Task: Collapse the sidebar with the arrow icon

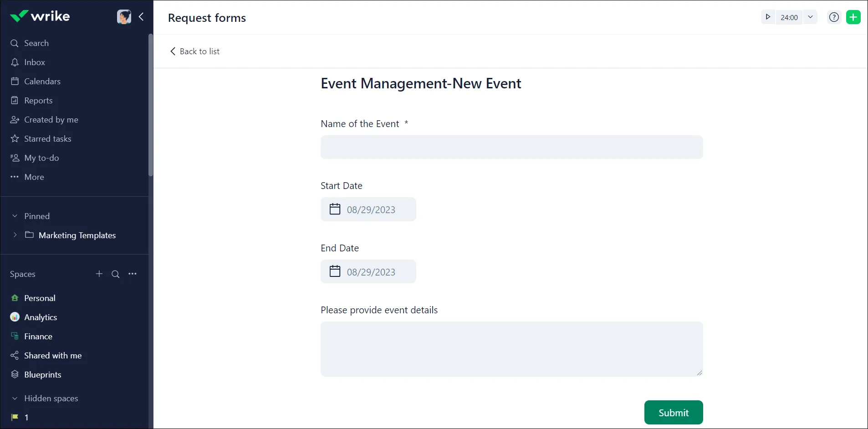Action: pyautogui.click(x=141, y=17)
